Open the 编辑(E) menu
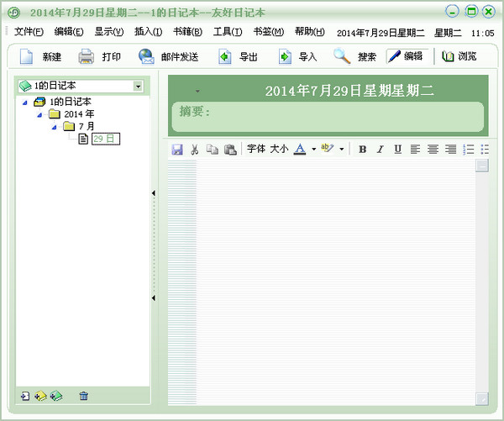Screen dimensions: 504x421 (x=69, y=32)
